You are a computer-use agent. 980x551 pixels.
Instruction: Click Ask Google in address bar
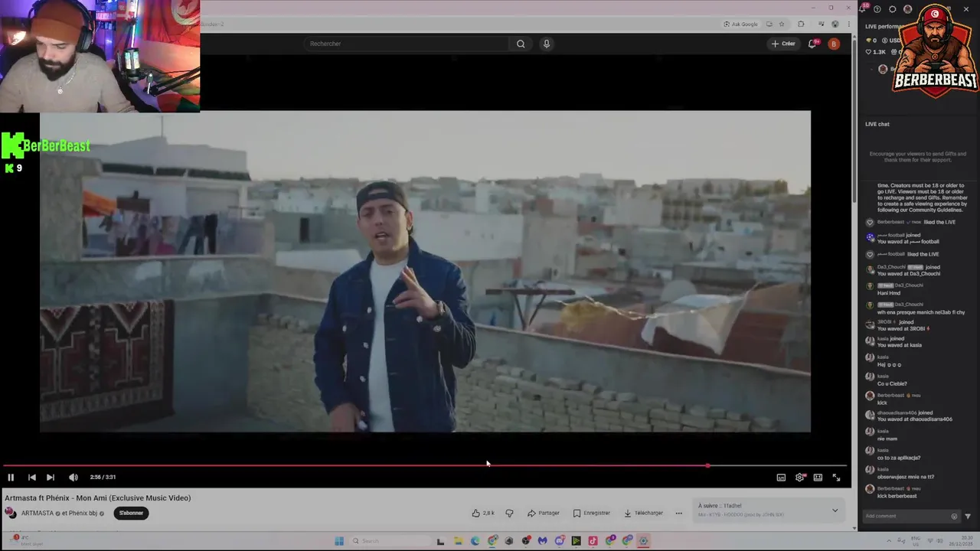click(x=740, y=24)
